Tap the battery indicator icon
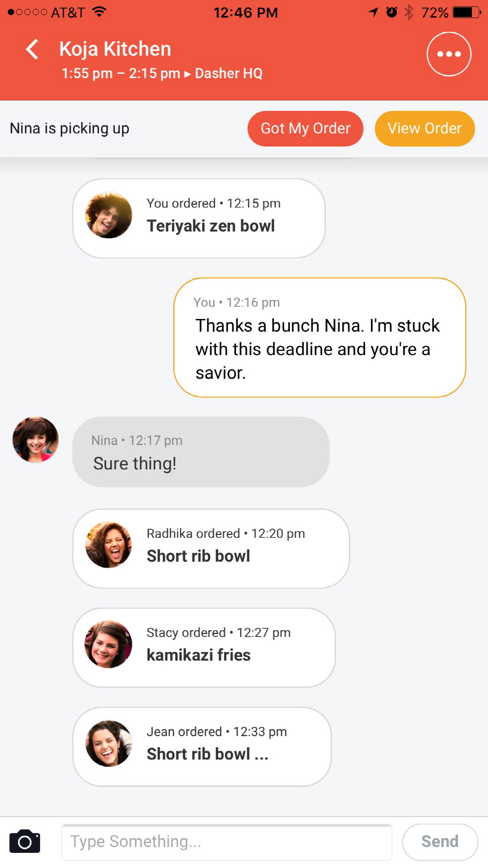Viewport: 488px width, 868px height. [467, 12]
